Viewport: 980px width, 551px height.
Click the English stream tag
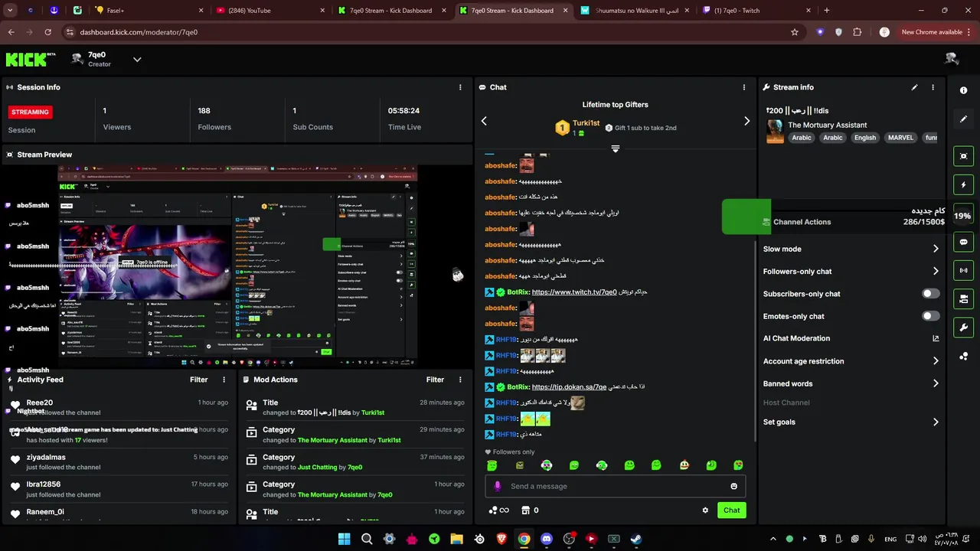coord(865,138)
